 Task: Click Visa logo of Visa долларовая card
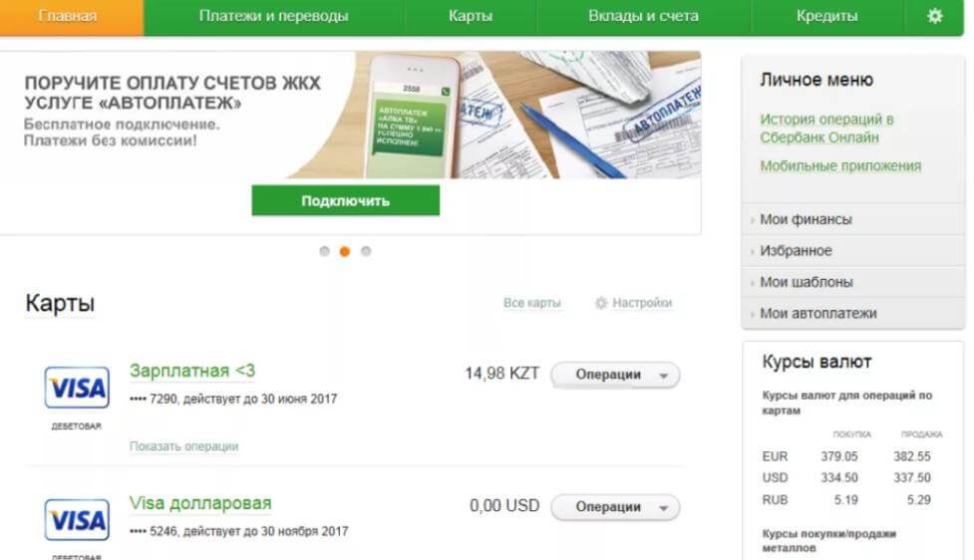(77, 520)
